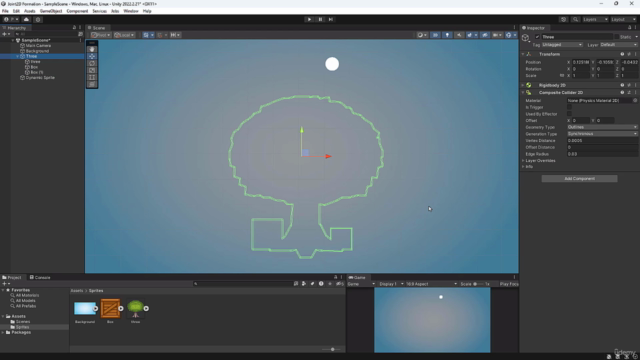Enable Used By Effector checkbox

coord(569,114)
